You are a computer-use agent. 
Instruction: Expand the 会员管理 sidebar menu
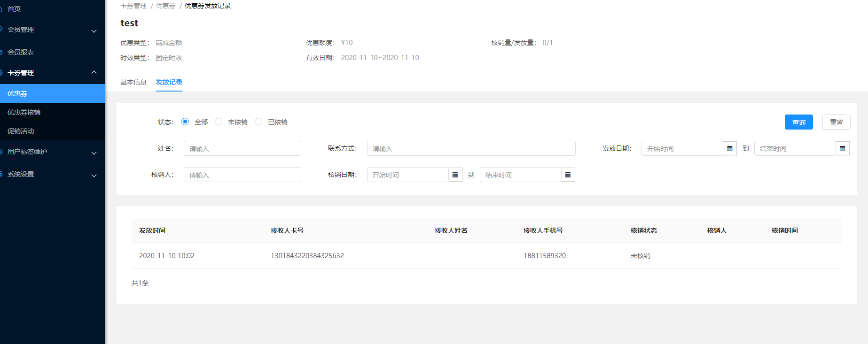pyautogui.click(x=53, y=30)
